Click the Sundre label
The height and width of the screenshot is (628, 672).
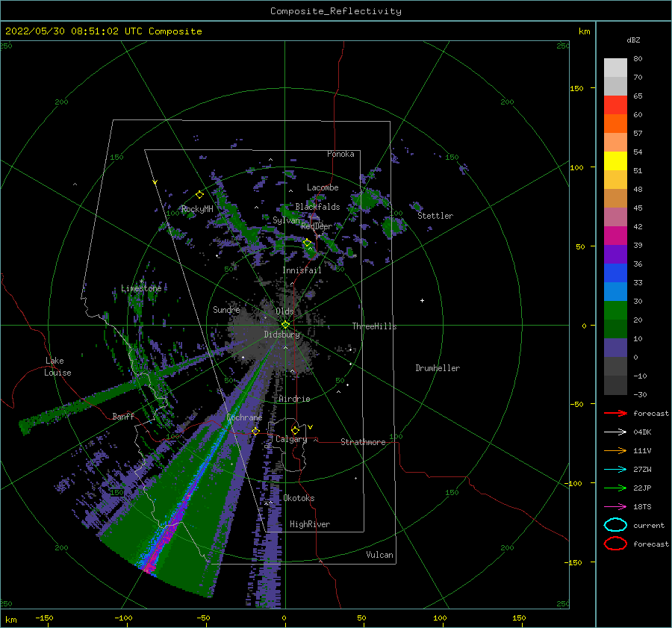tap(226, 310)
